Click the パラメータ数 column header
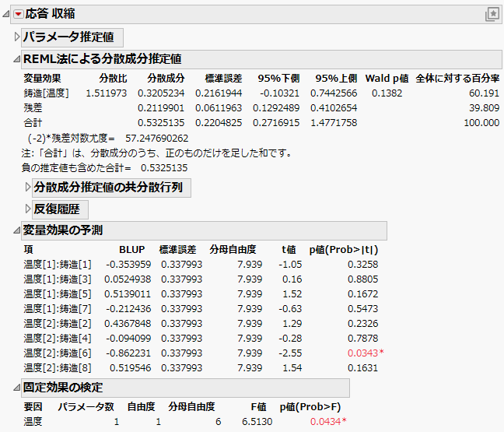This screenshot has height=432, width=504. pos(86,407)
